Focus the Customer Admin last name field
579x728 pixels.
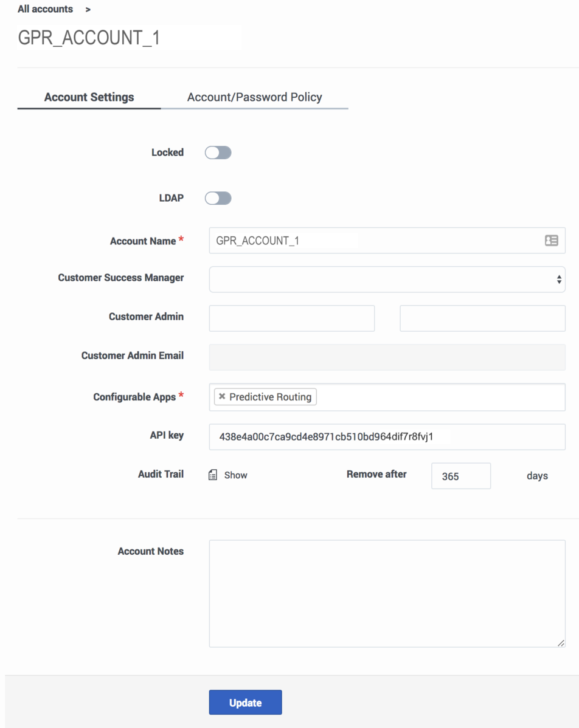click(x=482, y=318)
